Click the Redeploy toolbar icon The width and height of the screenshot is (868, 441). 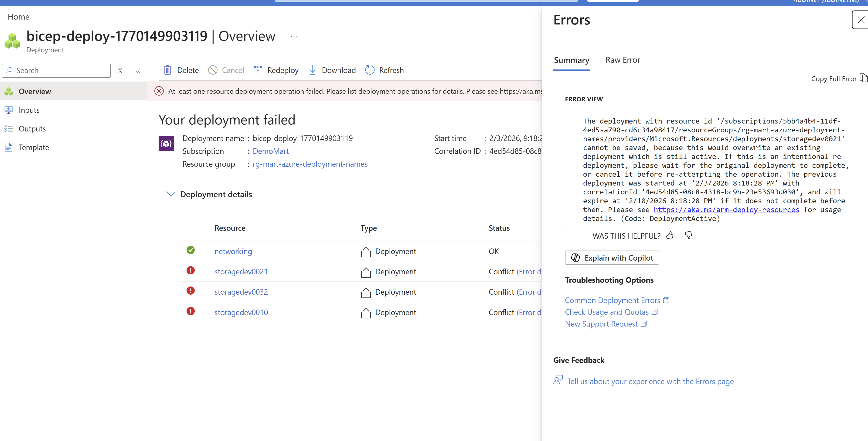pyautogui.click(x=258, y=70)
